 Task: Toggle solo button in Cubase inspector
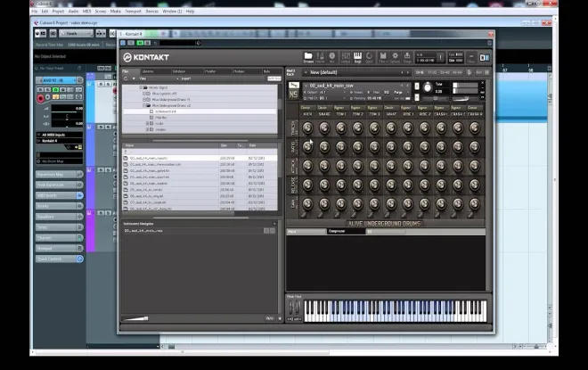coord(47,90)
